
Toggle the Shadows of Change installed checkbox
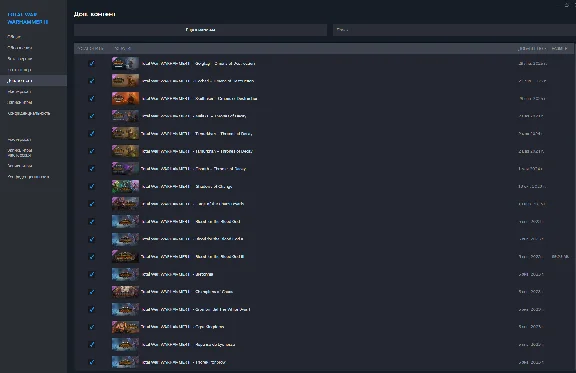(x=92, y=186)
